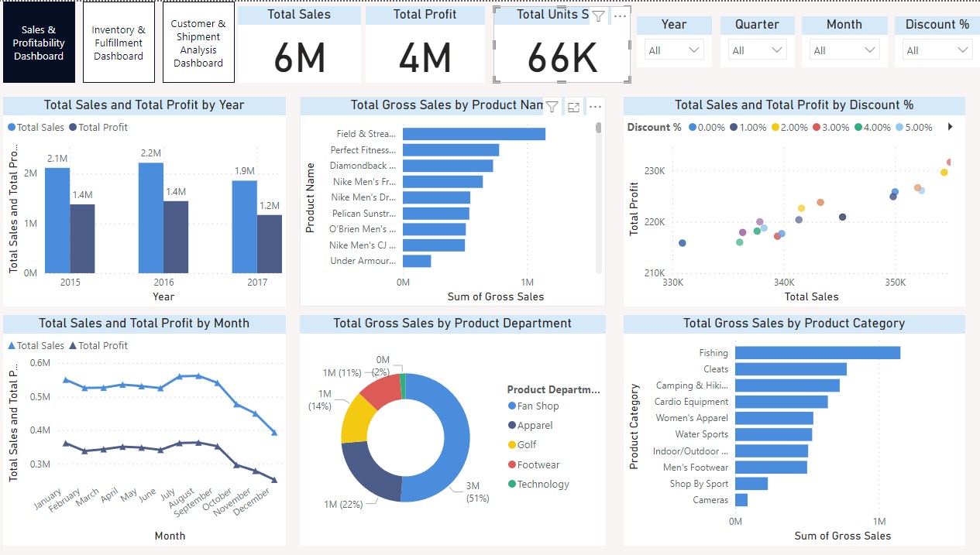Open more options on Total Units card

pyautogui.click(x=620, y=15)
